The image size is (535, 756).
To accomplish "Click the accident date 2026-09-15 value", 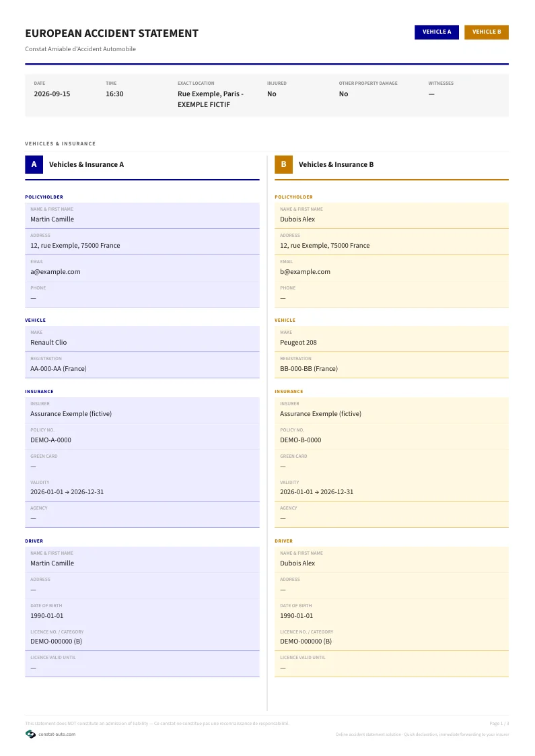I will pyautogui.click(x=52, y=94).
